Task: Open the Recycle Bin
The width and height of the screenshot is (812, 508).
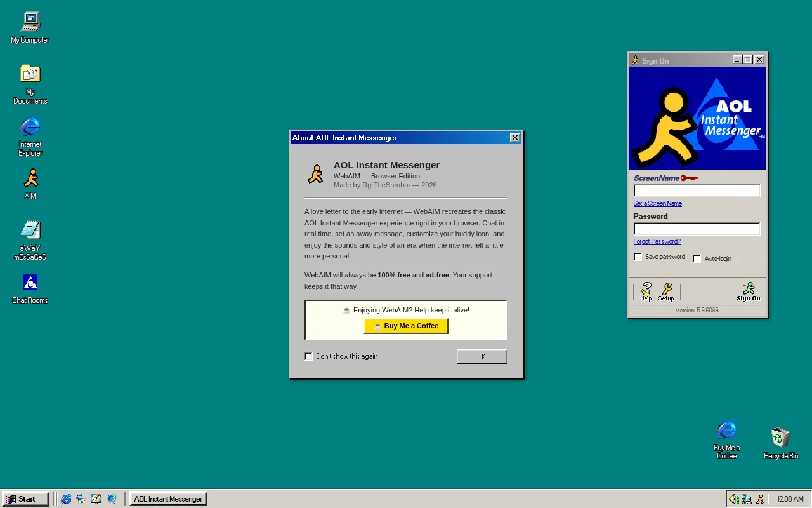Action: point(780,443)
